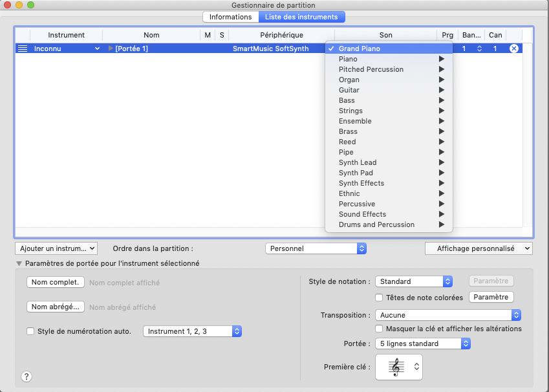Click the Nom complet button

(56, 282)
